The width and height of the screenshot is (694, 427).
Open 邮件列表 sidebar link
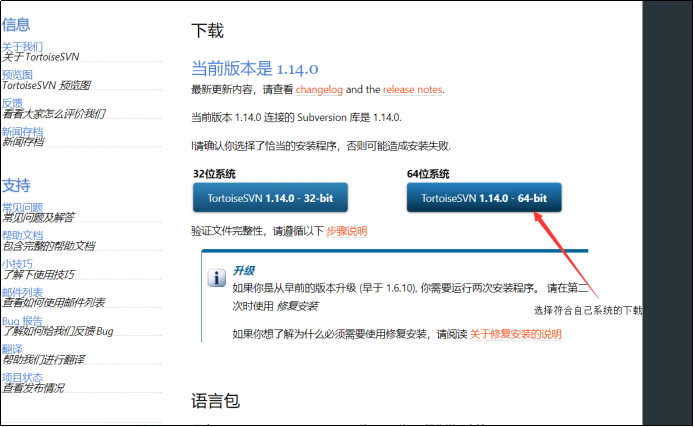(22, 292)
